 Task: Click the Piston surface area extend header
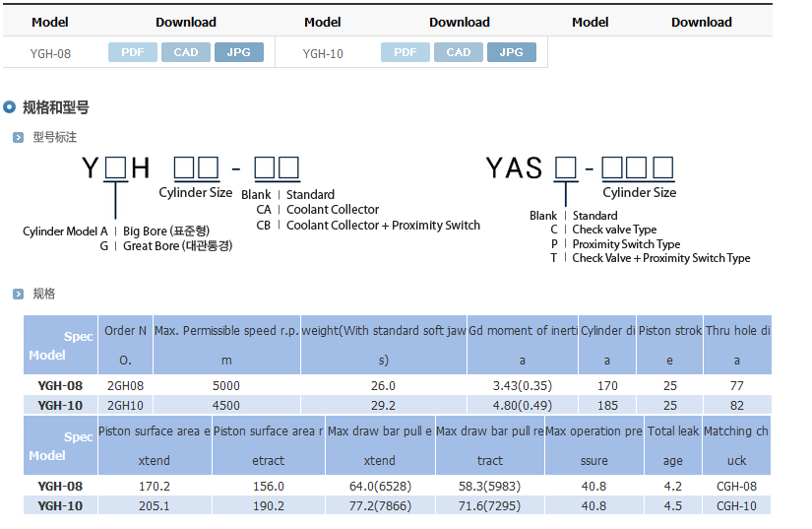coord(155,445)
